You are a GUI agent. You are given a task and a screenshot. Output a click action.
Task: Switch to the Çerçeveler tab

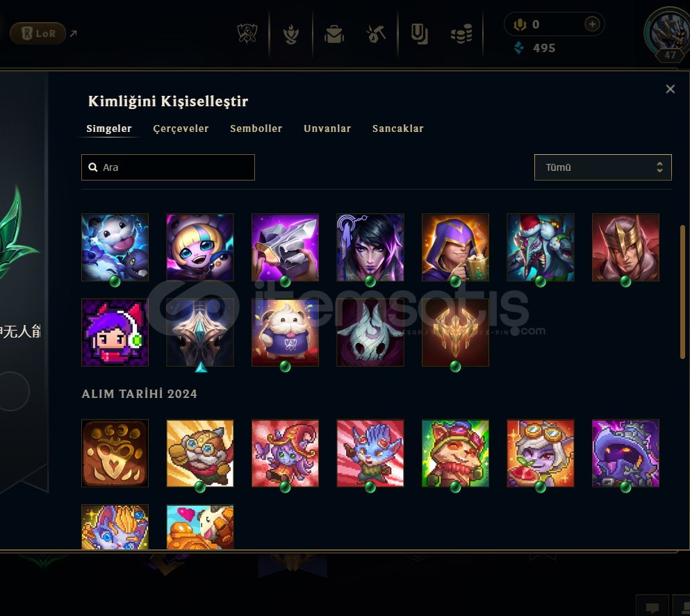[x=181, y=128]
